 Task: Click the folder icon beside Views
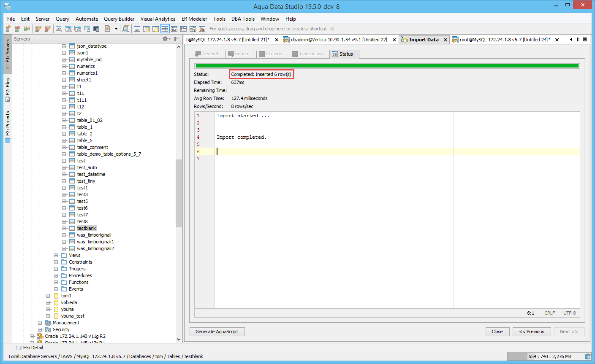(x=64, y=255)
